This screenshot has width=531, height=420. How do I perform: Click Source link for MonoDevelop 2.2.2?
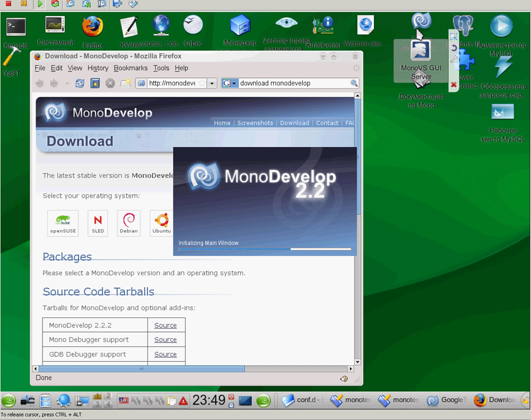point(166,325)
